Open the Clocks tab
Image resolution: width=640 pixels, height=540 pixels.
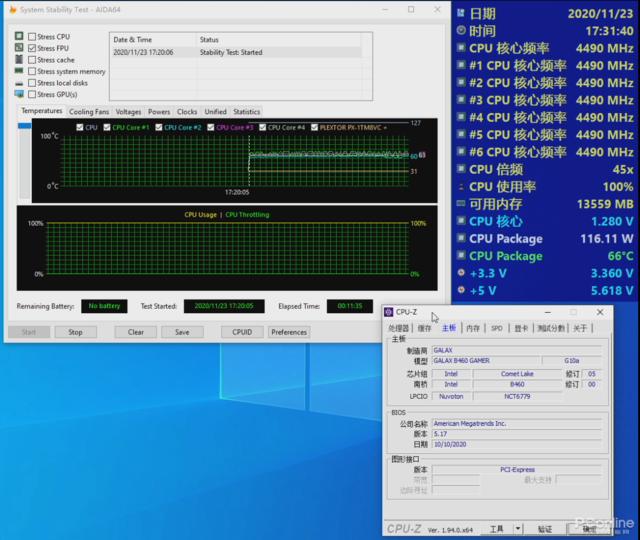click(x=187, y=112)
